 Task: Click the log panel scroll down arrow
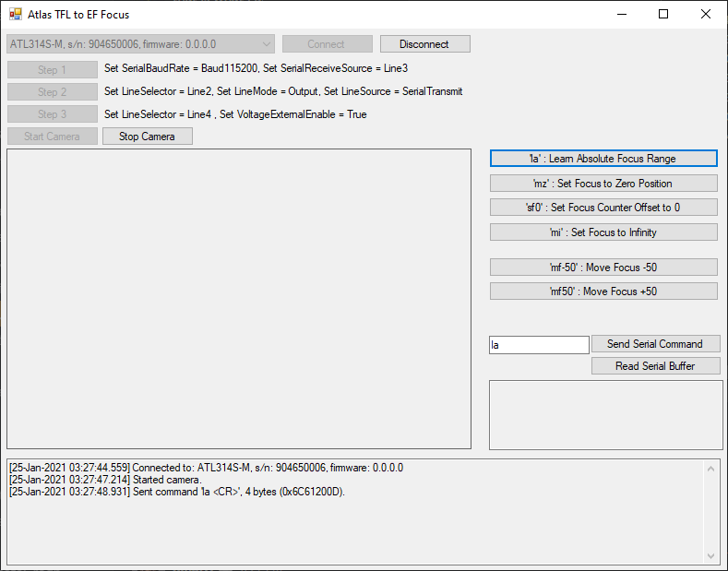[710, 556]
